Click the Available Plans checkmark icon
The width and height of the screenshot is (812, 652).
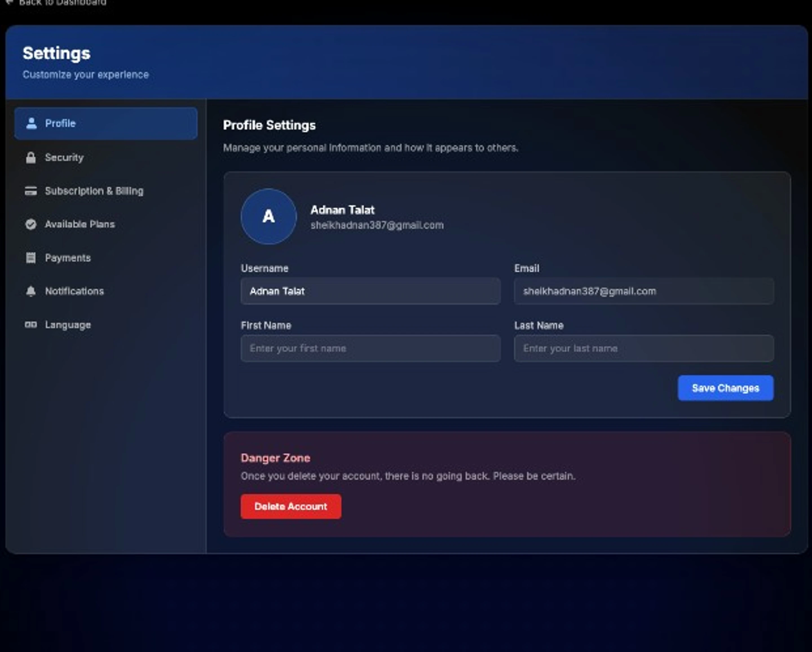pos(31,224)
